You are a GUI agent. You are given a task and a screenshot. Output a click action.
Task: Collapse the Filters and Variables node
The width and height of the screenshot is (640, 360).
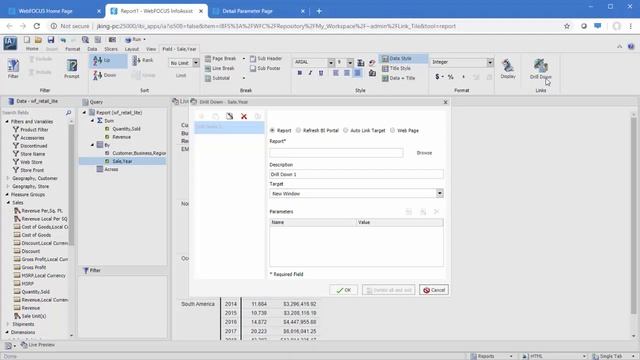[x=7, y=122]
